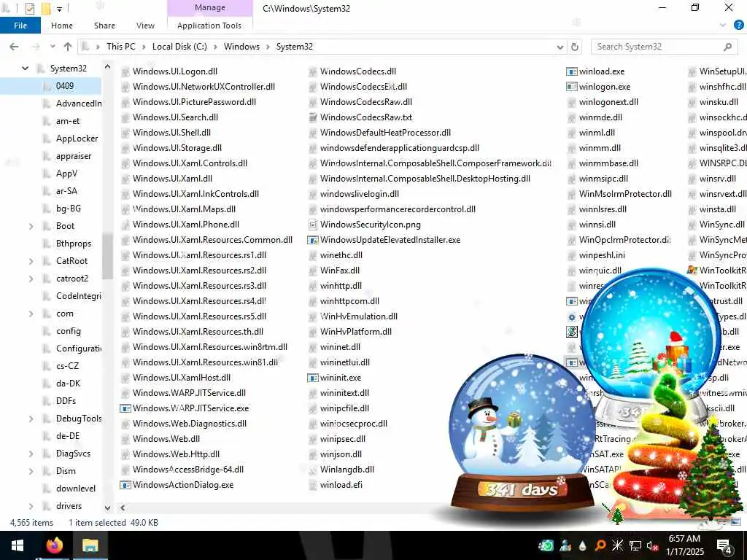Screen dimensions: 747x560
Task: Open the Share ribbon tab
Action: point(104,26)
